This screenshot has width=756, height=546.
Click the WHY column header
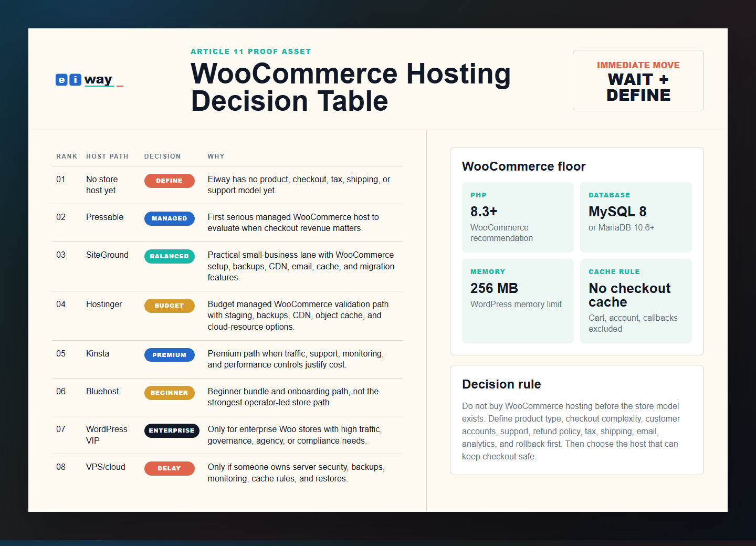coord(216,156)
